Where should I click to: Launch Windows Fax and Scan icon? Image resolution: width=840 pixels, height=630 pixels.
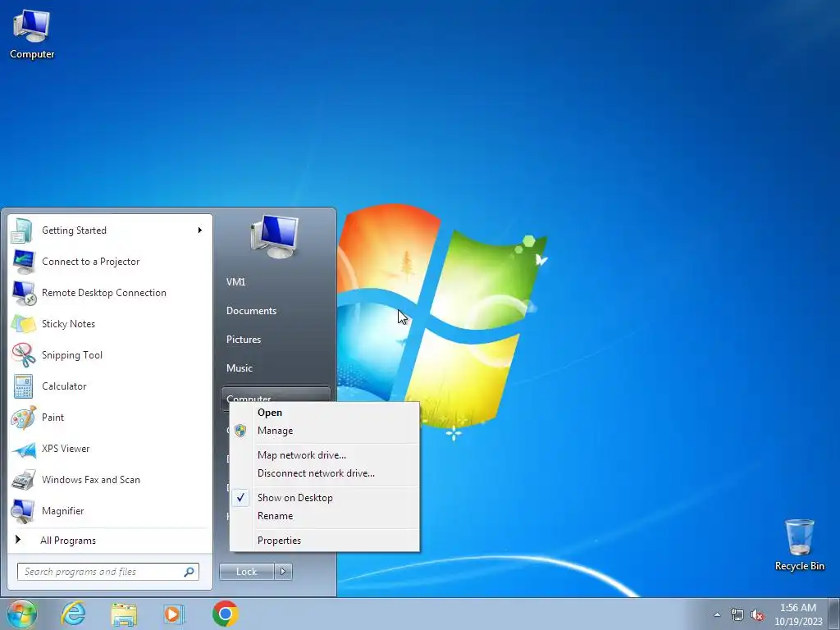coord(23,480)
